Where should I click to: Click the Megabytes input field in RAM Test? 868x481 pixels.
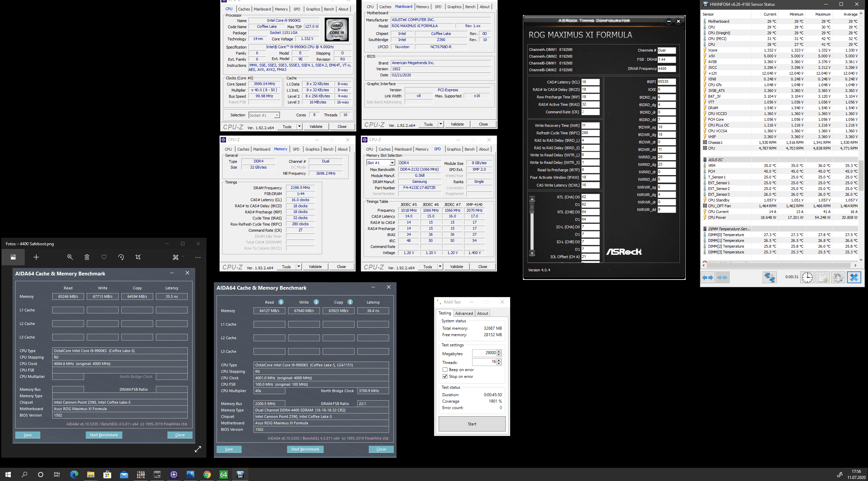484,353
